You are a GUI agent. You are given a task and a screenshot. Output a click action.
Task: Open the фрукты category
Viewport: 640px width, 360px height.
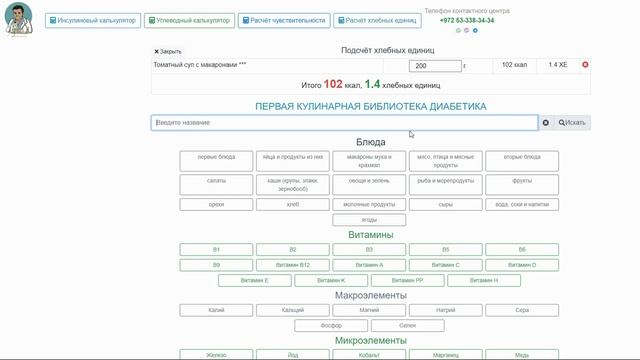pos(522,185)
